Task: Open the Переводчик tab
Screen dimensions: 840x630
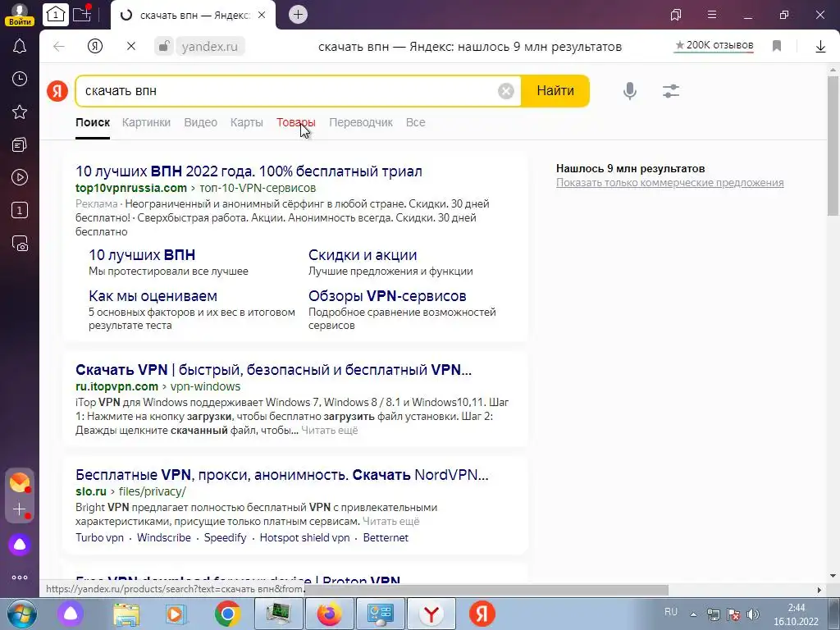Action: coord(361,122)
